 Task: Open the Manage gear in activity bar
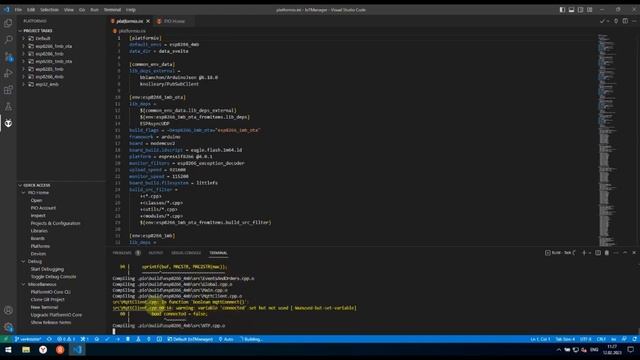point(8,327)
